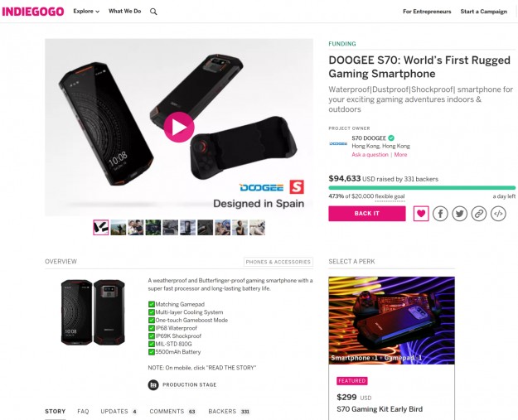Click the green funding progress bar
Image resolution: width=518 pixels, height=420 pixels.
point(422,188)
